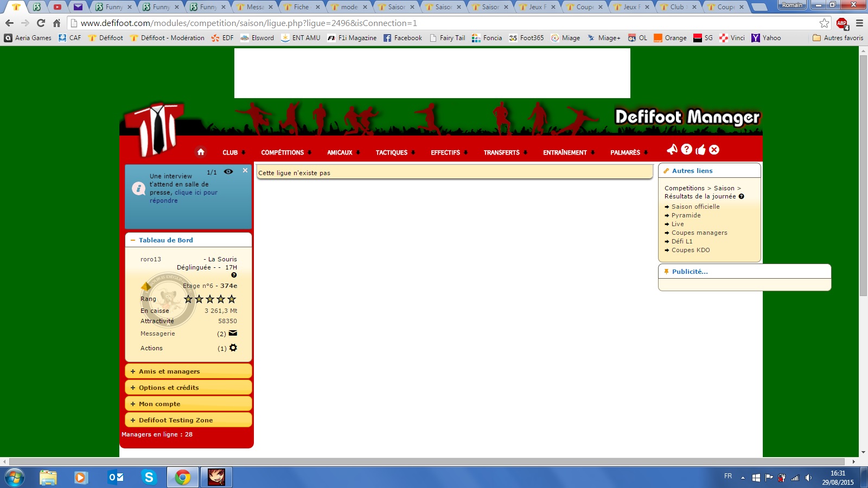Open the TACTIQUES dropdown menu
The height and width of the screenshot is (488, 868).
(x=395, y=152)
